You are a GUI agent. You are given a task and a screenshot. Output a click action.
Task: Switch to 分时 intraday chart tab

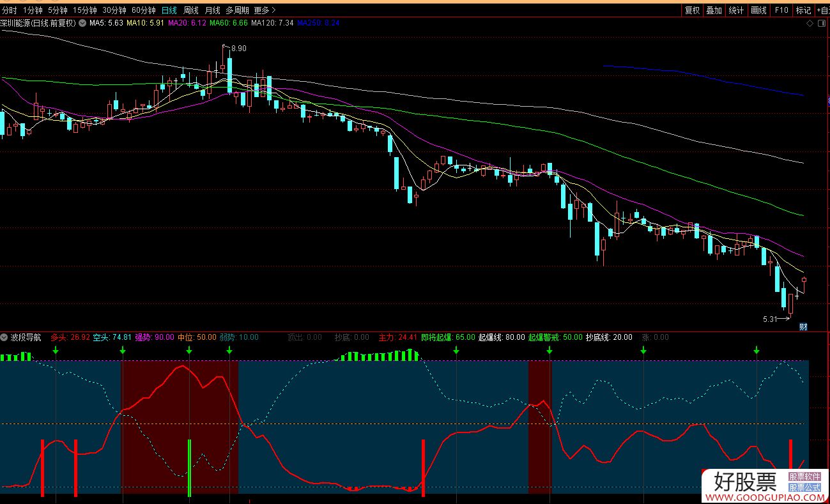(10, 10)
